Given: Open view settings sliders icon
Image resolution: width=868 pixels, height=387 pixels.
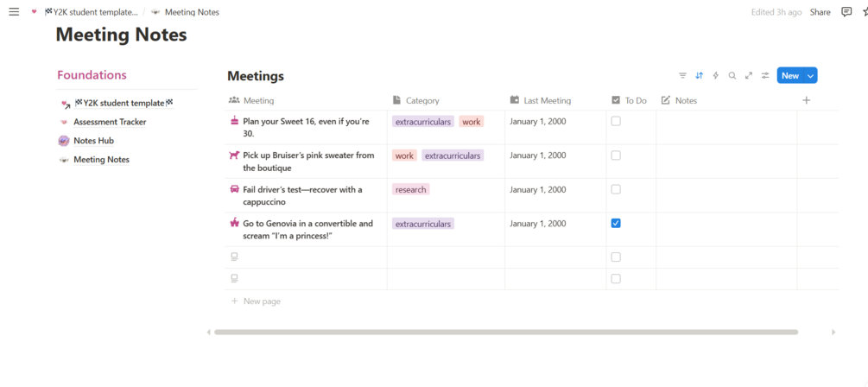Looking at the screenshot, I should [x=765, y=76].
